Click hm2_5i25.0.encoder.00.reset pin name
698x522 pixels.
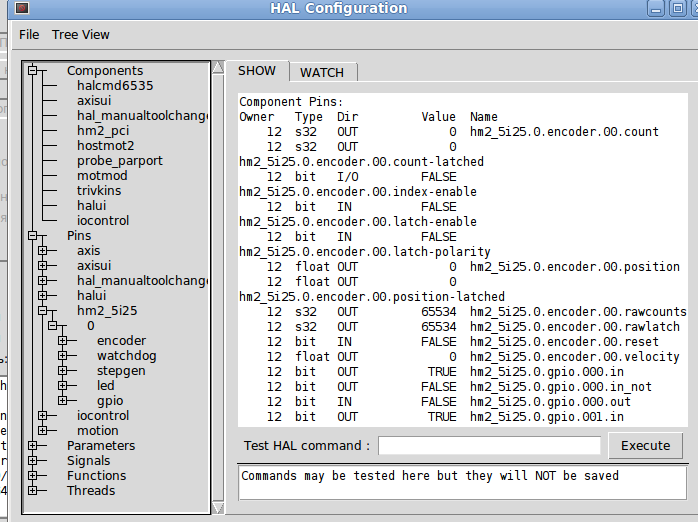(x=564, y=342)
